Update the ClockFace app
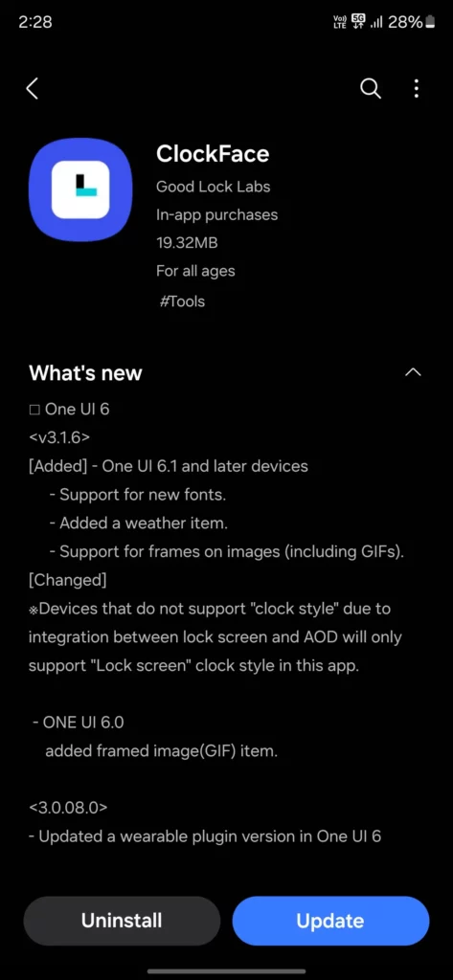Image resolution: width=453 pixels, height=980 pixels. click(x=330, y=921)
